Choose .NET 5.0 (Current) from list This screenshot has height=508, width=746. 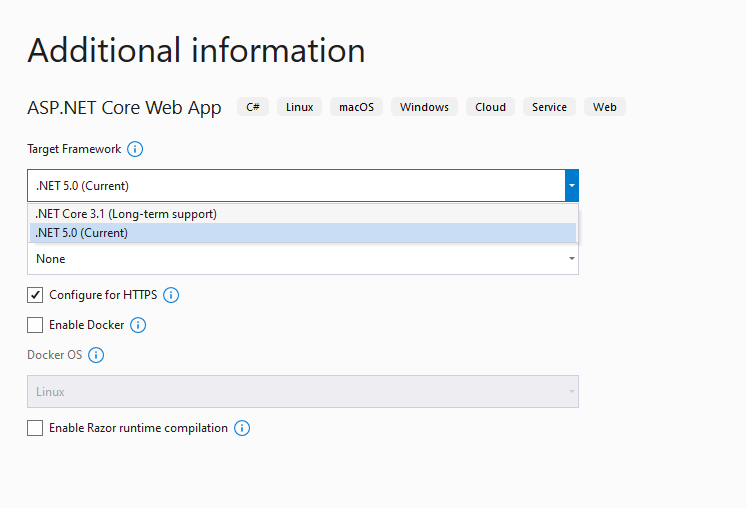point(303,233)
